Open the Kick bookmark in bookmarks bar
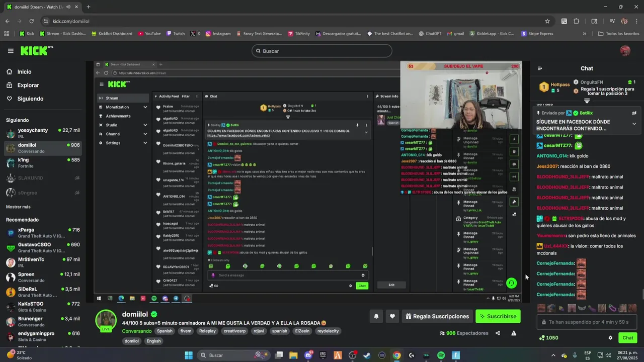 coord(27,34)
